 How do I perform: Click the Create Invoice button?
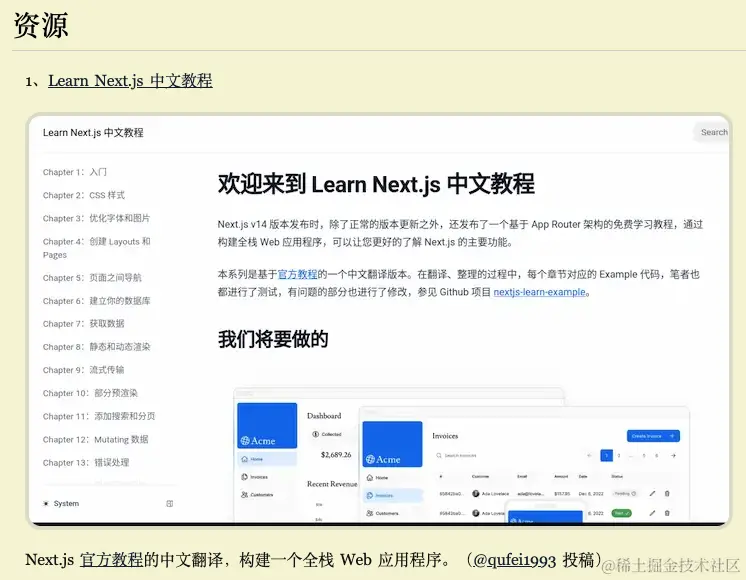point(653,436)
